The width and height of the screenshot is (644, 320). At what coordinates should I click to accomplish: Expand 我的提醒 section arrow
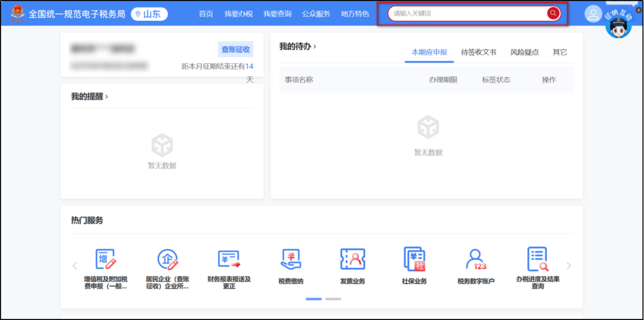pos(107,97)
